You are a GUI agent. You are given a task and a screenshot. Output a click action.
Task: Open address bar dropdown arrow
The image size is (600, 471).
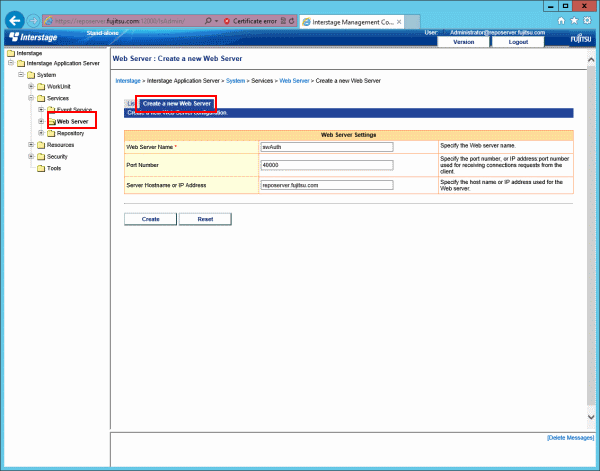point(217,21)
